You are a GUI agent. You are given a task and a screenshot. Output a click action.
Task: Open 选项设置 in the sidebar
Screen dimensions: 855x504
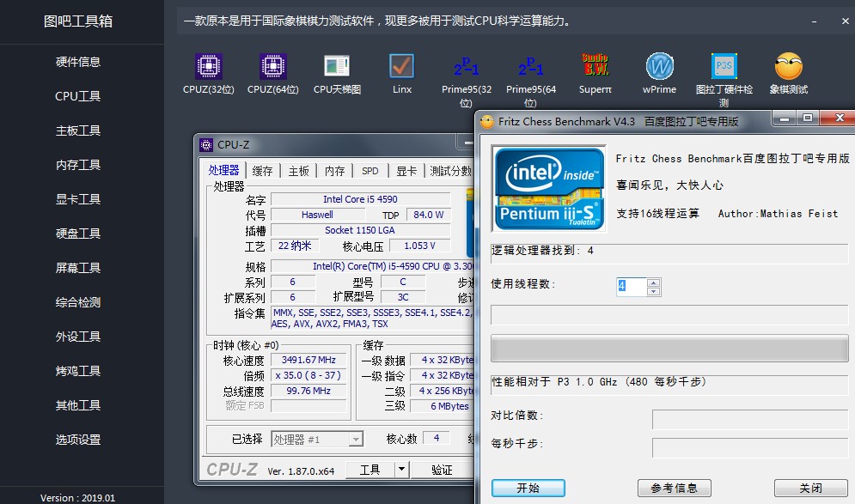coord(78,440)
